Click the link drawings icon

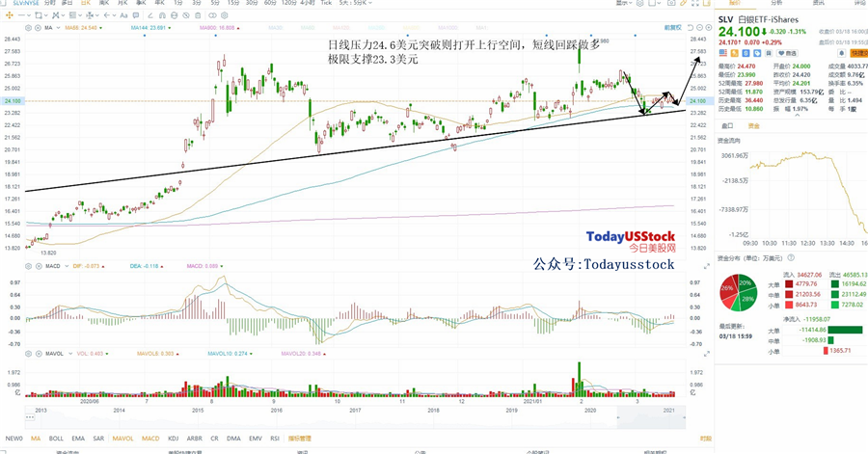tap(212, 15)
